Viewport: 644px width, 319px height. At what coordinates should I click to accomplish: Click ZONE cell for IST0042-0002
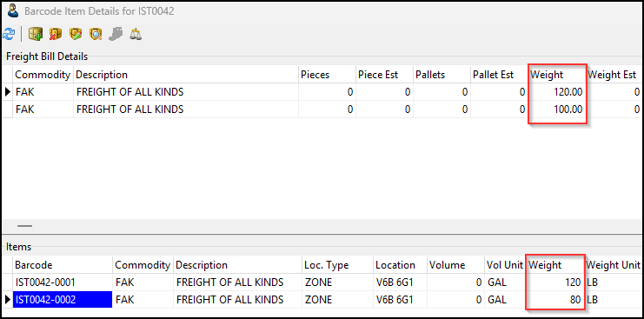point(337,299)
